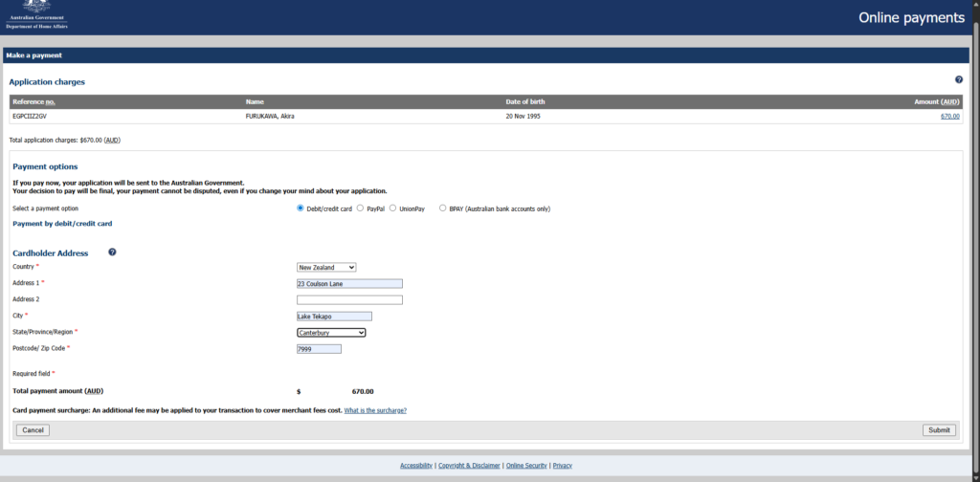This screenshot has width=980, height=482.
Task: Open the 'What is the surcharge?' link
Action: (375, 411)
